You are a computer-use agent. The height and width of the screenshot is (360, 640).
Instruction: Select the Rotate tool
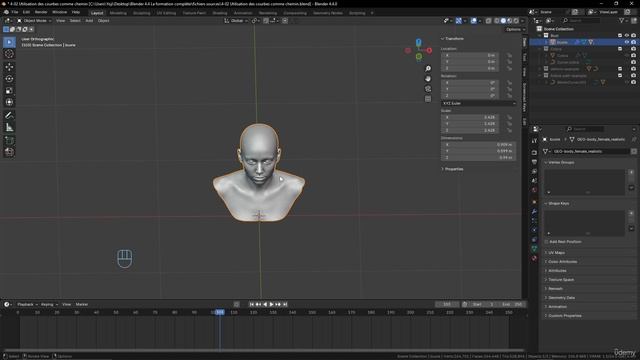(9, 78)
